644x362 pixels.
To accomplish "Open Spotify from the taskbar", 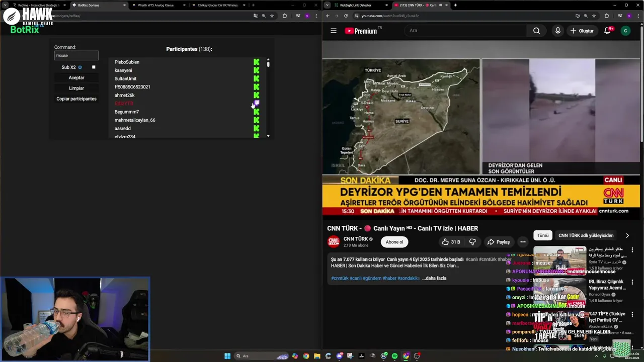I will 394,356.
